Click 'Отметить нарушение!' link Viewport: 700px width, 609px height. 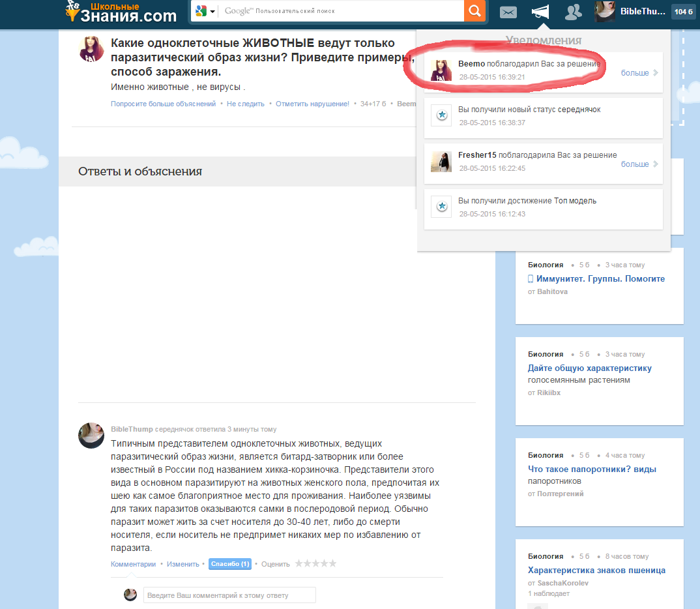[x=312, y=104]
